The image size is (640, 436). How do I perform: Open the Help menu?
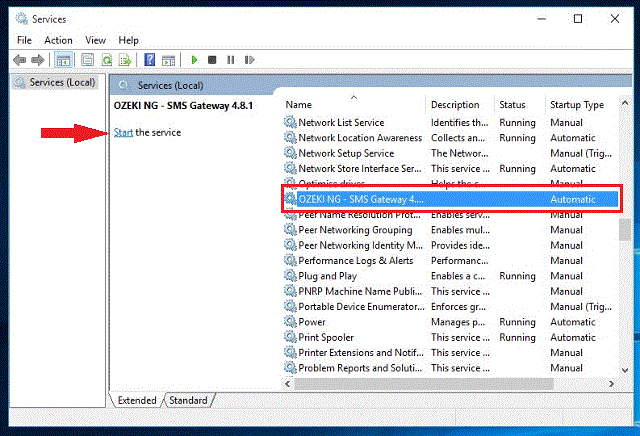coord(128,40)
